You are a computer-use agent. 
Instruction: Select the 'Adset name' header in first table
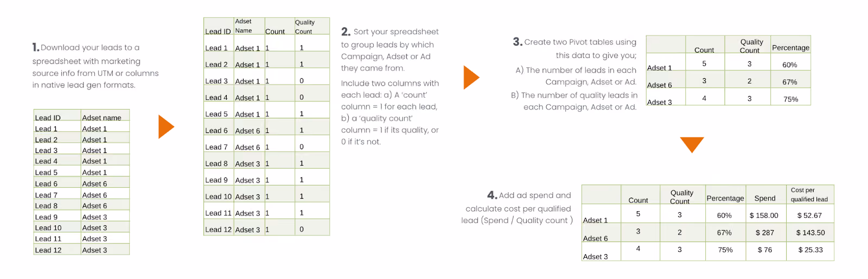pos(101,118)
